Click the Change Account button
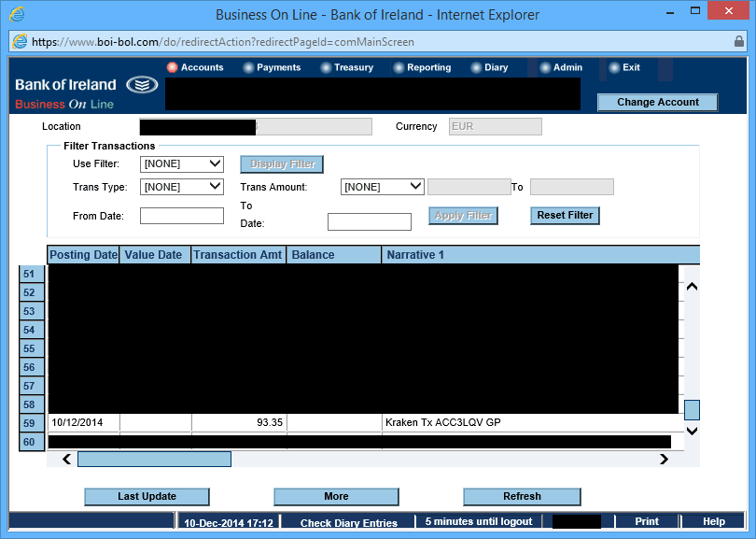The image size is (756, 539). point(658,103)
